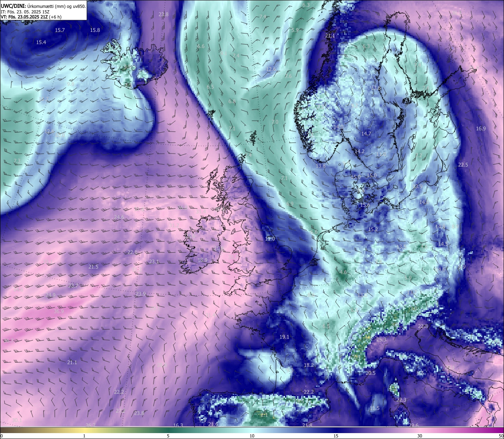Click the 6.8 value label
Viewport: 504px width, 439px height.
click(232, 101)
